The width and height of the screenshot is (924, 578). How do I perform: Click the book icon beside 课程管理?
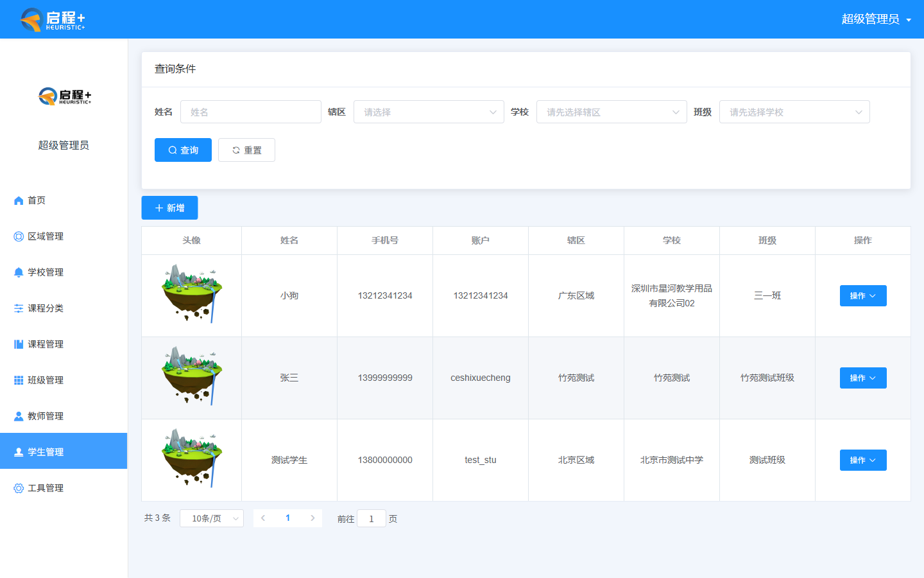tap(19, 344)
